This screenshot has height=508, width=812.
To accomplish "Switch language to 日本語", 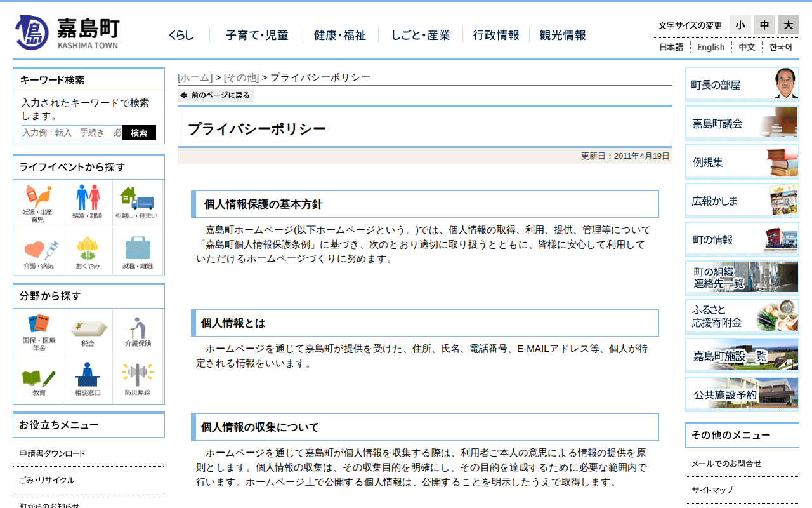I will (671, 47).
